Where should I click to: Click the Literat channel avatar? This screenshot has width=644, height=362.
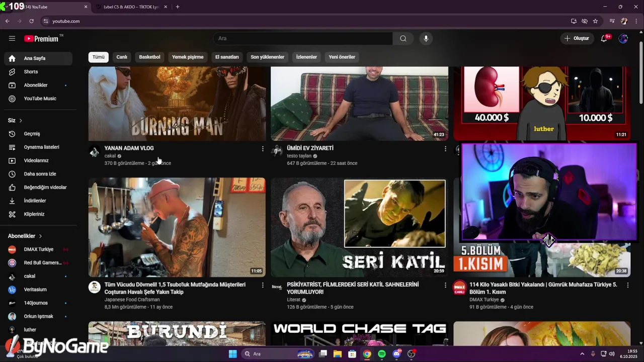tap(277, 287)
